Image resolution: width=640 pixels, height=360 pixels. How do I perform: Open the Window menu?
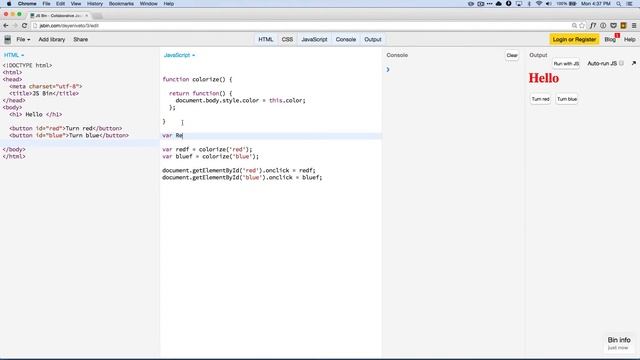click(149, 4)
